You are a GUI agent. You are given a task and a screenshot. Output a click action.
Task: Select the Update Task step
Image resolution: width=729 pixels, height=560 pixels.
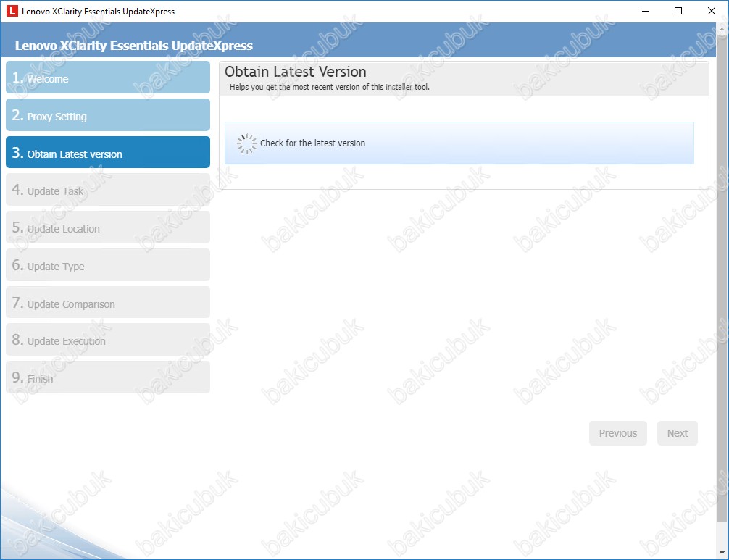[108, 190]
